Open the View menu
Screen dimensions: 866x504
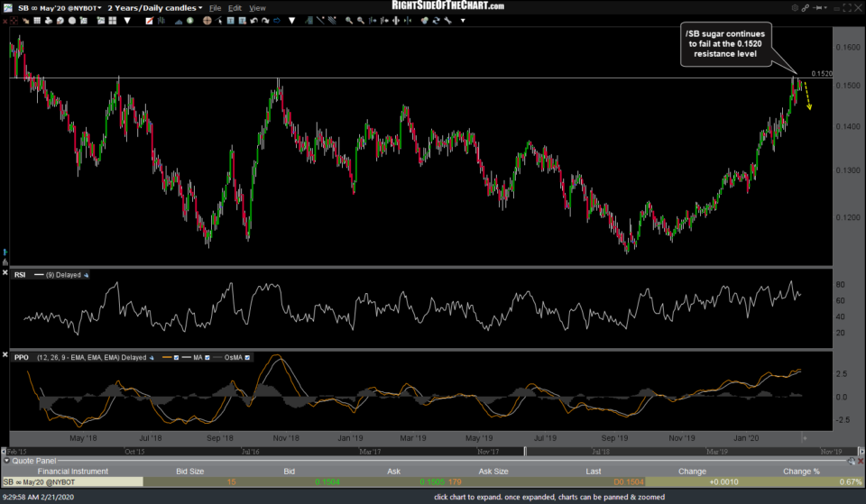coord(257,7)
